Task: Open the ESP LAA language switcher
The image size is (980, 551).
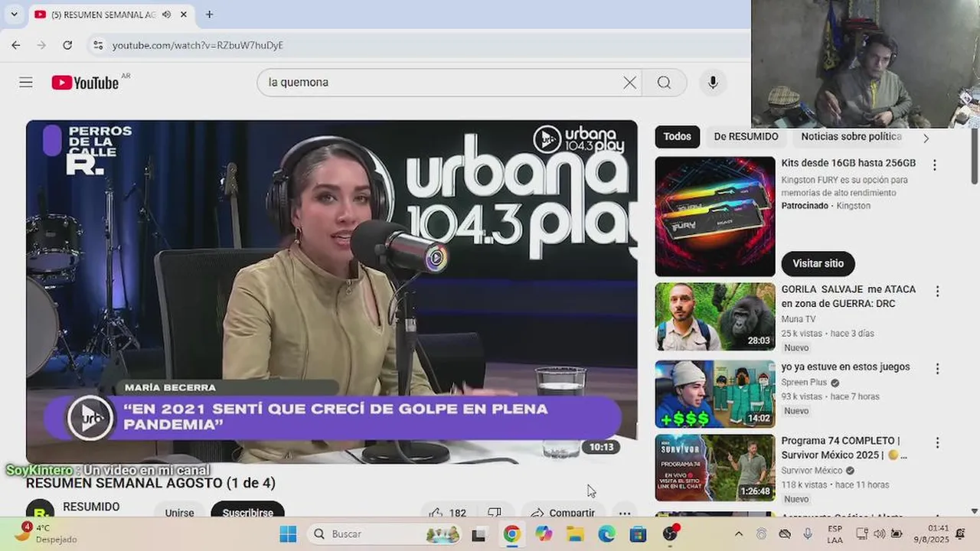Action: click(x=835, y=534)
